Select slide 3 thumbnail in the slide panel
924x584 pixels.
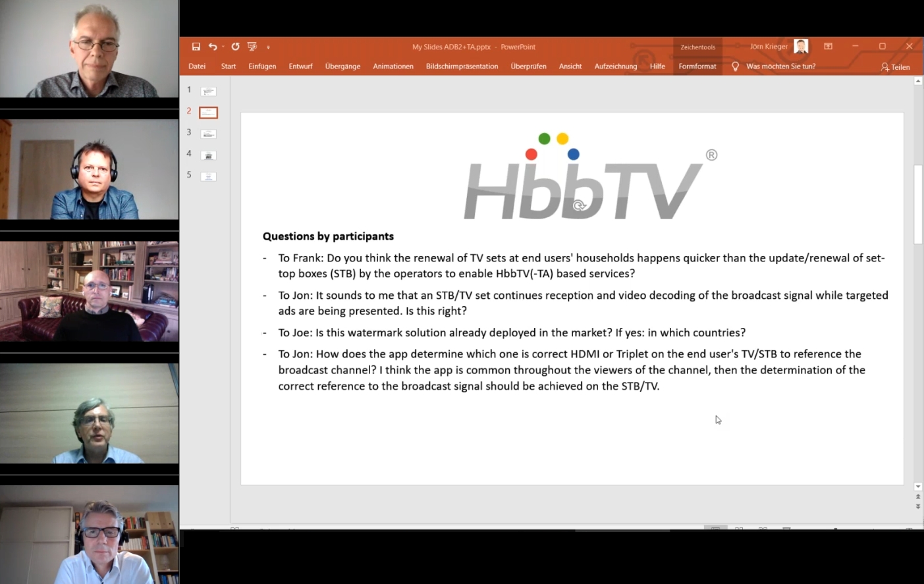point(207,133)
